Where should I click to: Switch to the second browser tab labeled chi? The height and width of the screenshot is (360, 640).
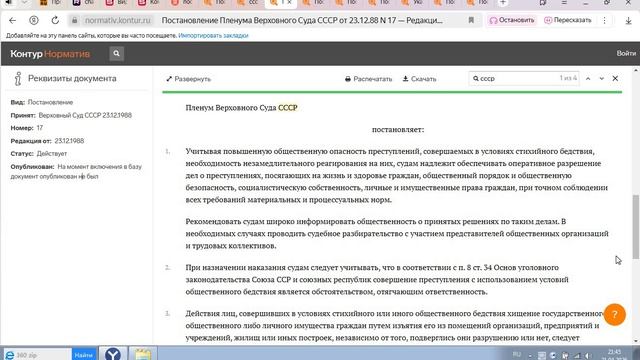[83, 3]
